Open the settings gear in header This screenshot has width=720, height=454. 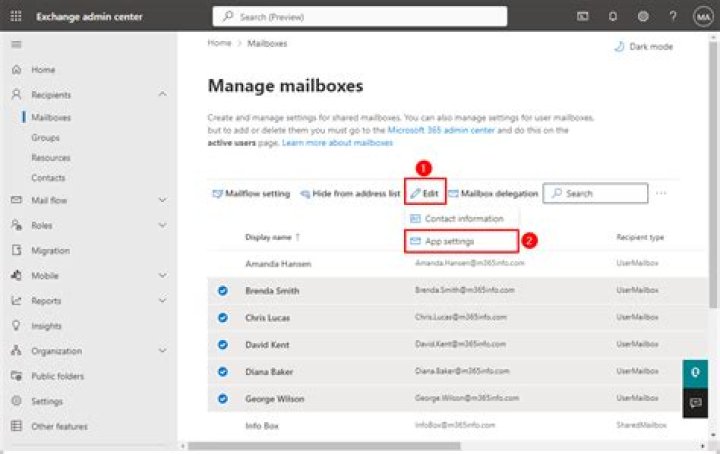click(643, 17)
